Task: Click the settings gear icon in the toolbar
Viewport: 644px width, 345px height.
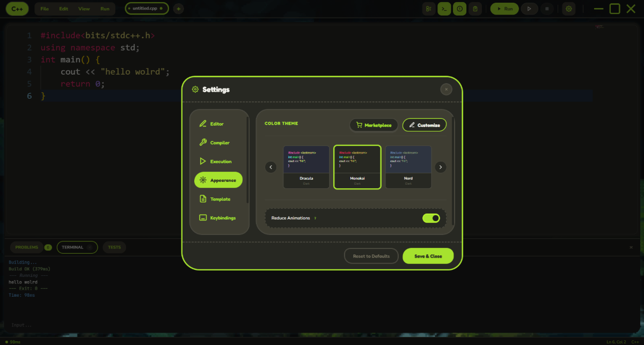Action: tap(569, 9)
